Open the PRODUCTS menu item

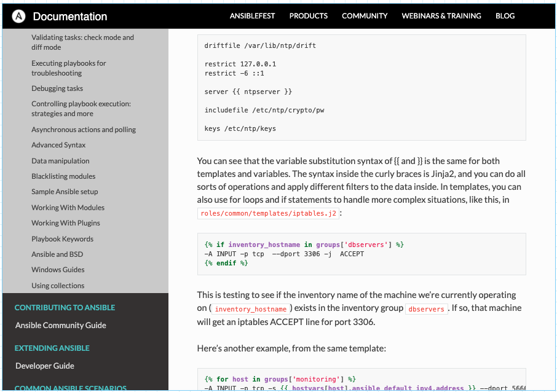click(x=309, y=16)
